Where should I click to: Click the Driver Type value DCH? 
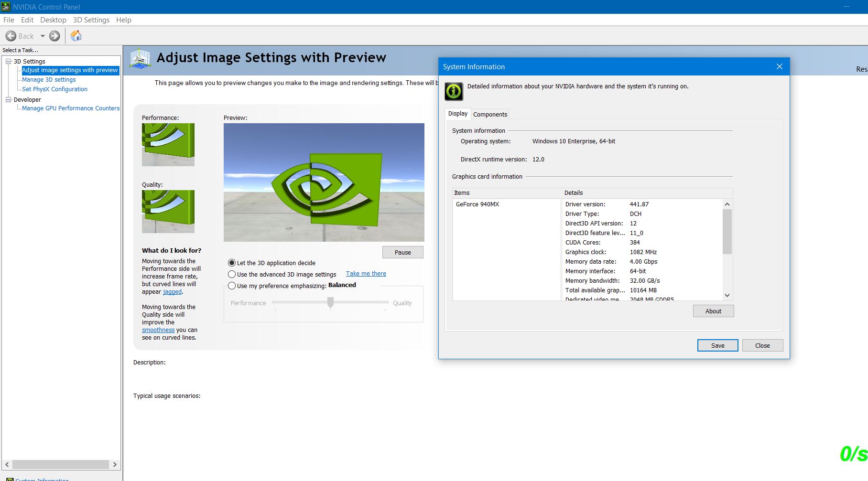pyautogui.click(x=636, y=214)
